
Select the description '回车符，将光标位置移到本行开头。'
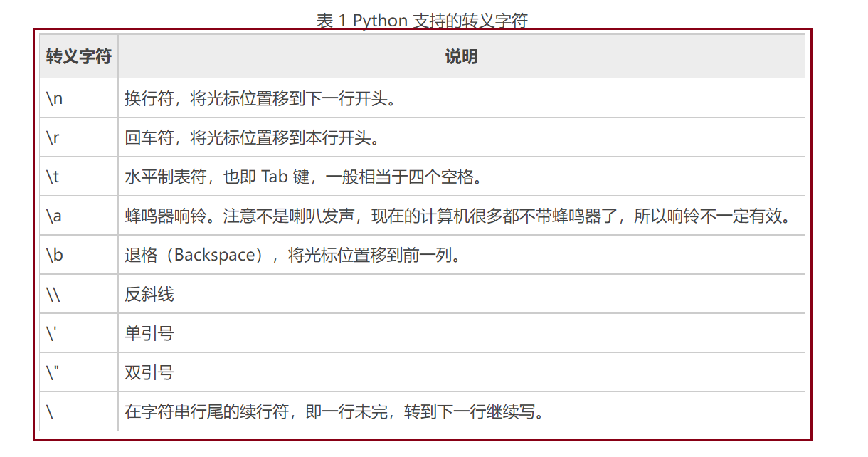(253, 137)
